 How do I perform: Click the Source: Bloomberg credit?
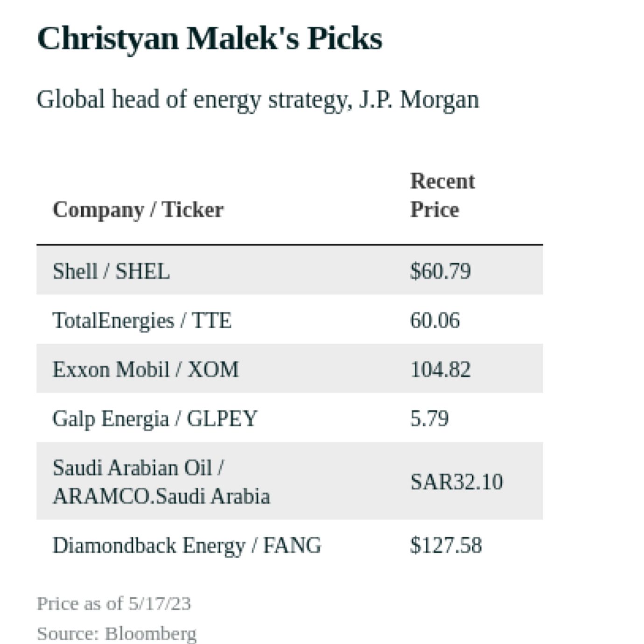(117, 634)
